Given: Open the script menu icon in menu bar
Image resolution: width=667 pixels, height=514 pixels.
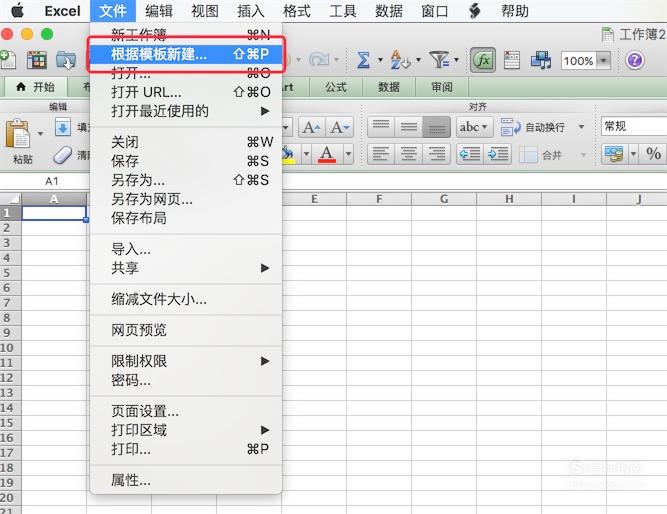Looking at the screenshot, I should click(x=474, y=11).
